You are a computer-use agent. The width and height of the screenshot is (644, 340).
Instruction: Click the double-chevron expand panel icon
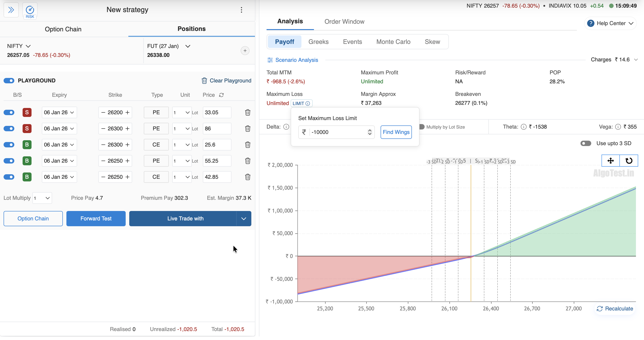[x=11, y=10]
